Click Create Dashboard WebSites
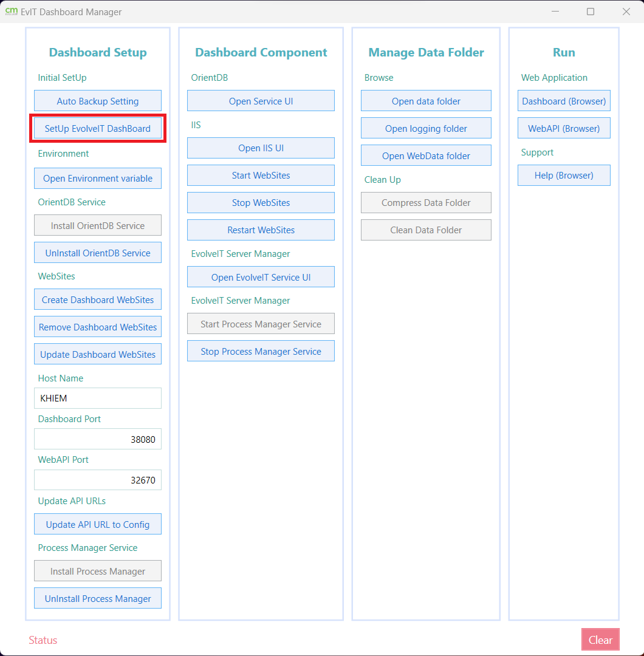Viewport: 644px width, 656px height. [x=97, y=299]
